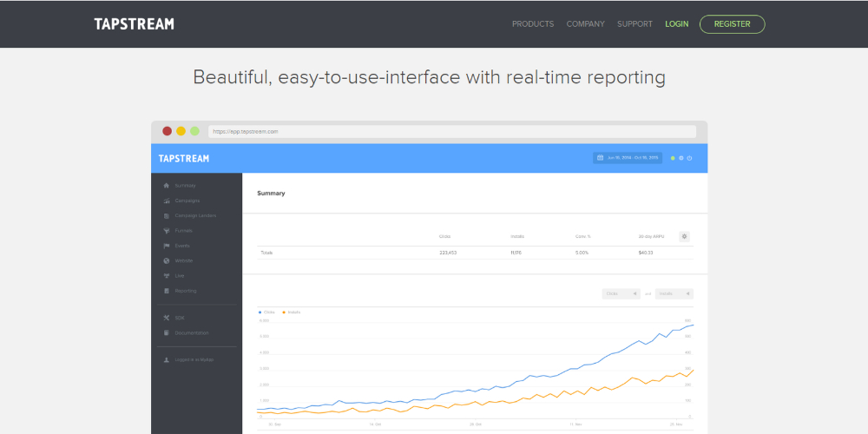The height and width of the screenshot is (434, 868).
Task: Open the COMPANY menu
Action: point(586,24)
